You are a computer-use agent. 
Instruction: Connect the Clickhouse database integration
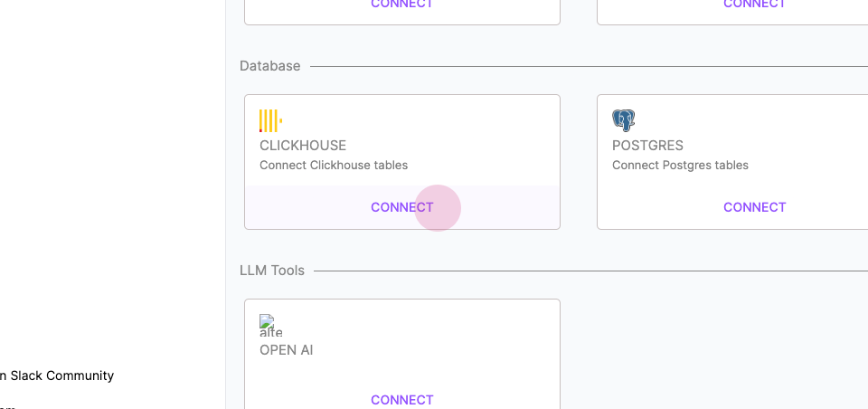click(x=401, y=207)
